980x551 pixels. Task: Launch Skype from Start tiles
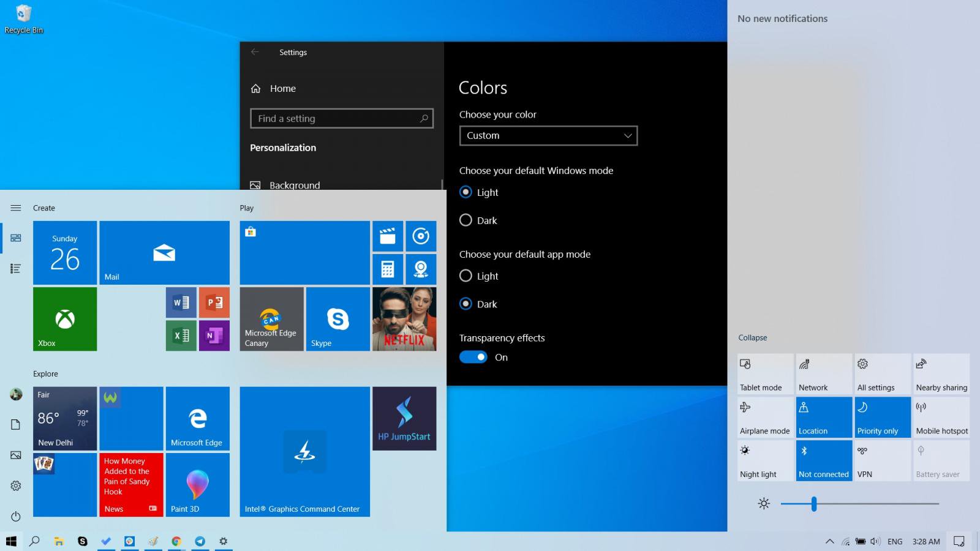click(x=337, y=319)
